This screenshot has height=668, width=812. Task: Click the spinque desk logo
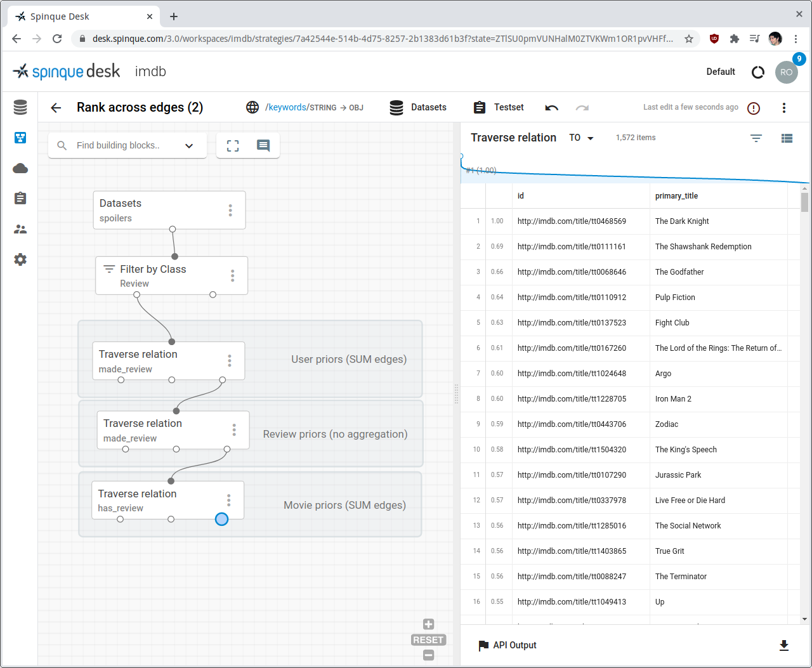[x=67, y=72]
